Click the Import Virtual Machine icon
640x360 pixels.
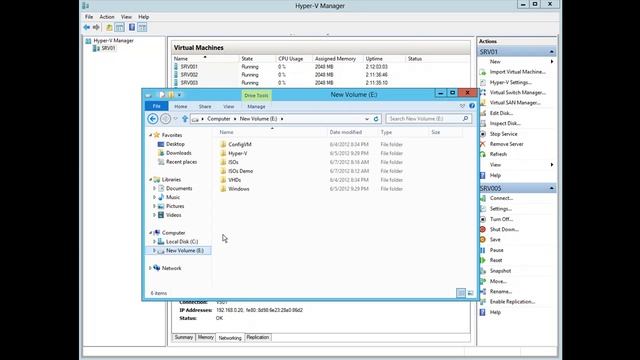point(483,72)
